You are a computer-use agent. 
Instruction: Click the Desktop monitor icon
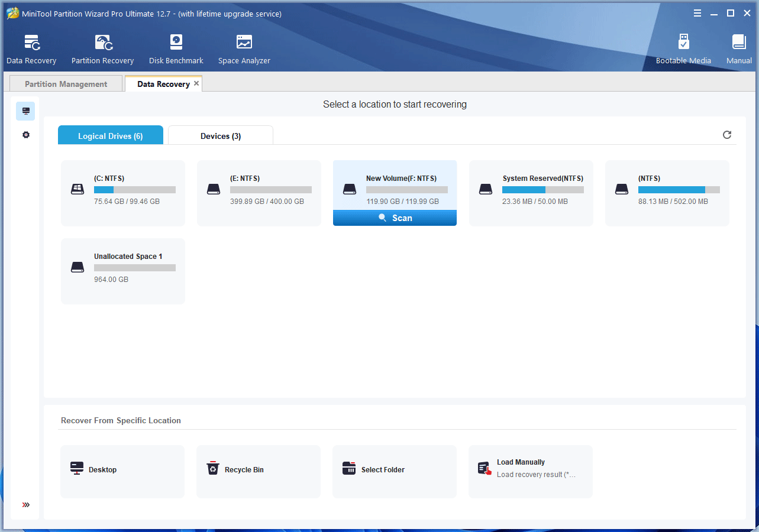coord(77,469)
